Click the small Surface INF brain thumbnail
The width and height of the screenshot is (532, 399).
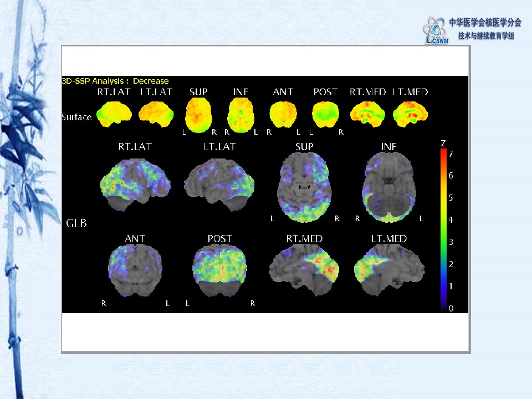241,113
